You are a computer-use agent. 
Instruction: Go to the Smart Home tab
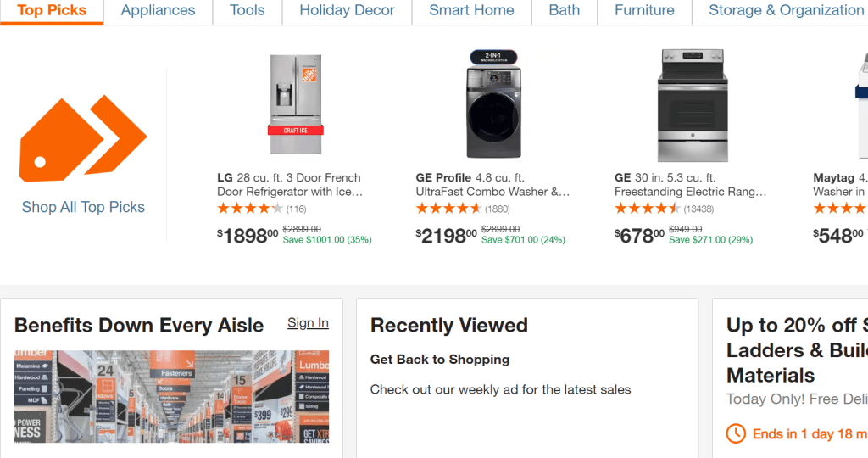[x=471, y=11]
